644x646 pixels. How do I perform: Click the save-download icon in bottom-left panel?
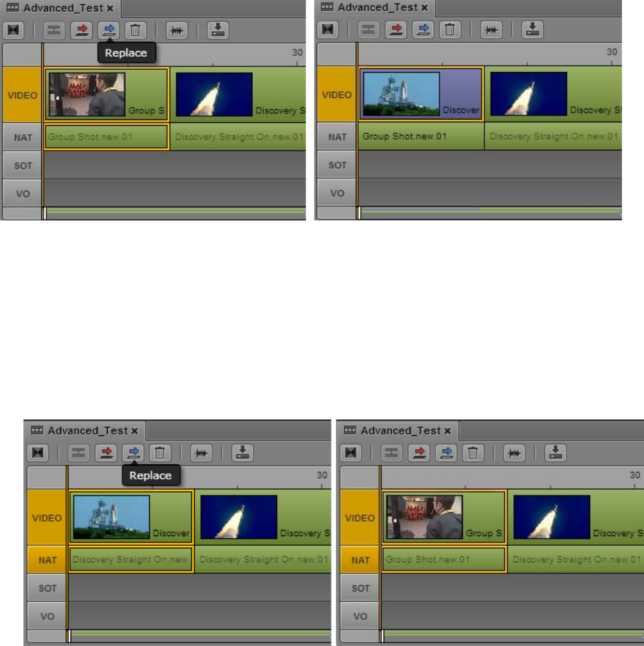[243, 453]
